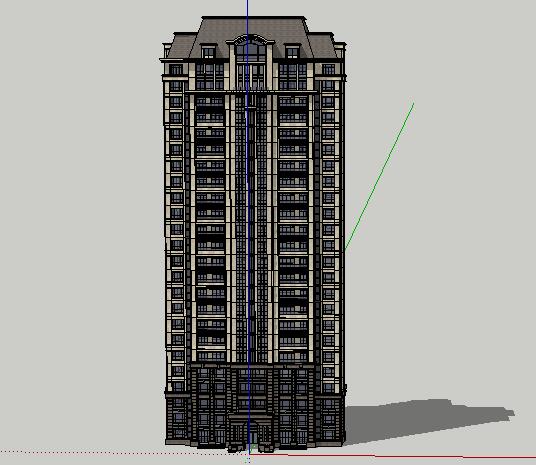Click the ground-floor entrance portico of the building
This screenshot has height=465, width=536.
(x=251, y=433)
